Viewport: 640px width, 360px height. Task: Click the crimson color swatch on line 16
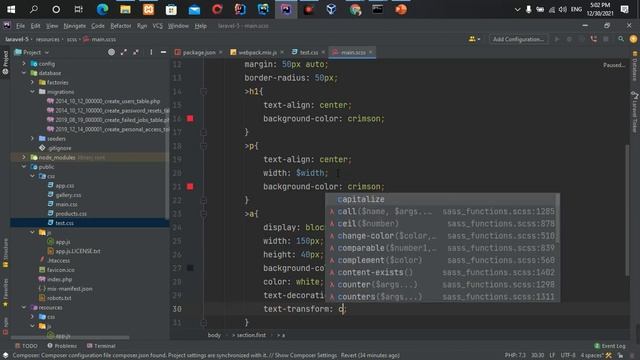tap(190, 118)
